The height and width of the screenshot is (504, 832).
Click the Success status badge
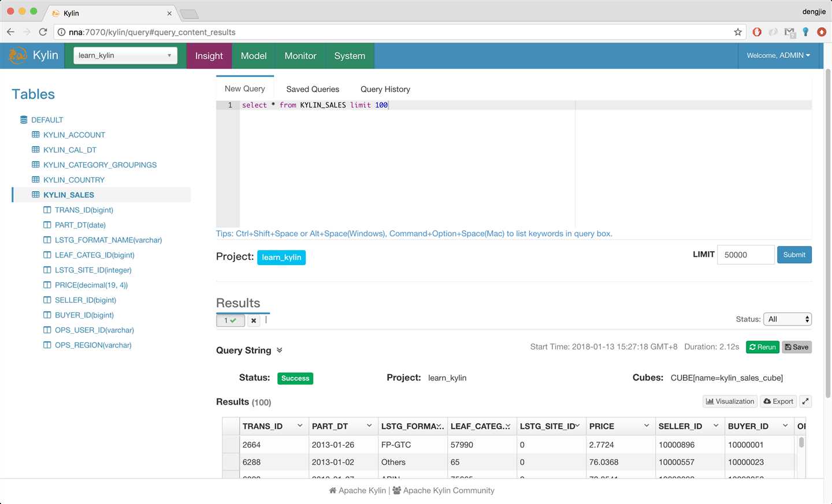click(x=295, y=378)
